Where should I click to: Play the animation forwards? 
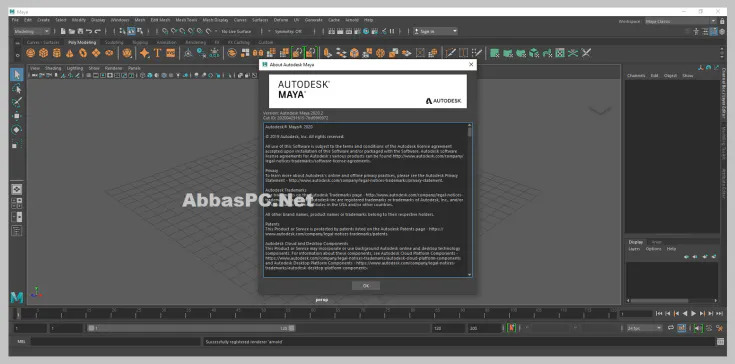point(693,313)
